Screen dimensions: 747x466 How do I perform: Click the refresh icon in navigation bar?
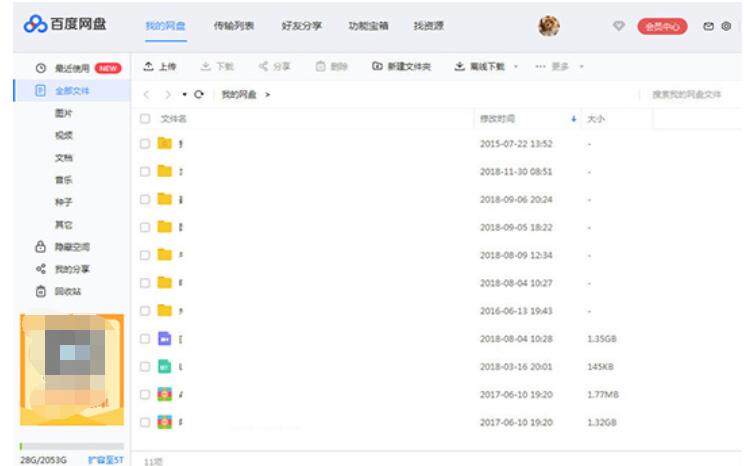[x=199, y=94]
